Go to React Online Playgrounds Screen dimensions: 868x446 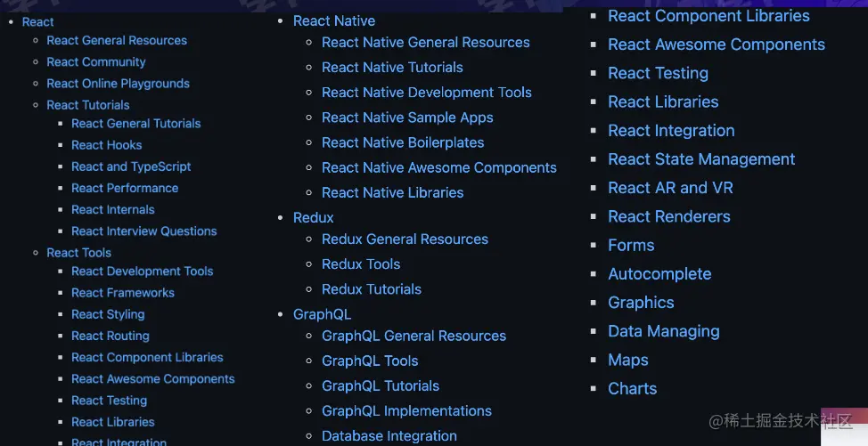[118, 84]
